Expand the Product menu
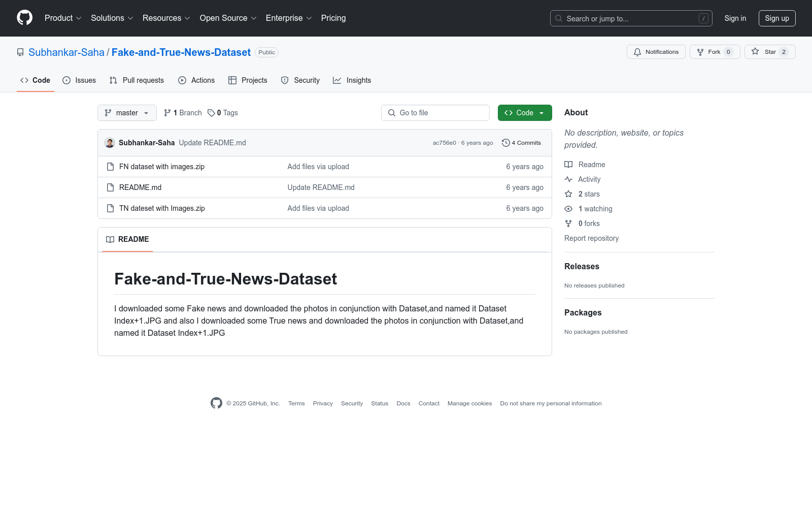The height and width of the screenshot is (508, 812). click(x=63, y=18)
